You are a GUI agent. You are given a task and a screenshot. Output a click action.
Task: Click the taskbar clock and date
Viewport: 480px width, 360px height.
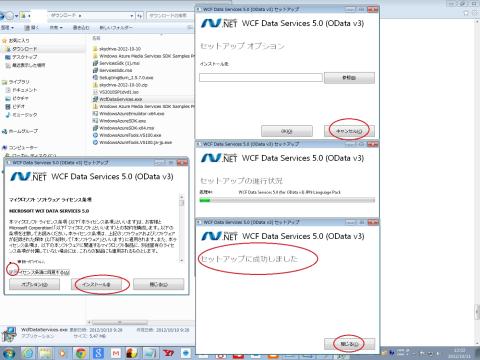pos(461,353)
